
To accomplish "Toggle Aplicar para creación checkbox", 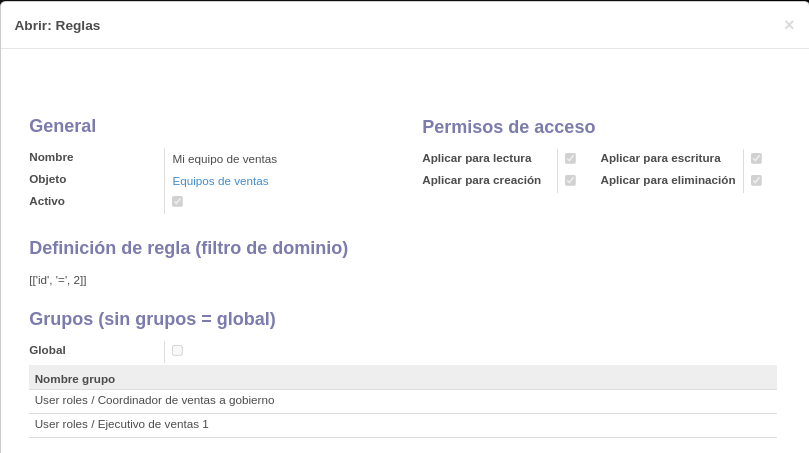I will tap(570, 180).
